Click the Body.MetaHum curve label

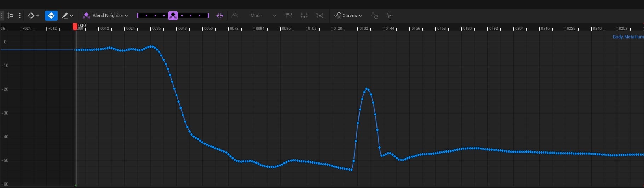point(628,37)
